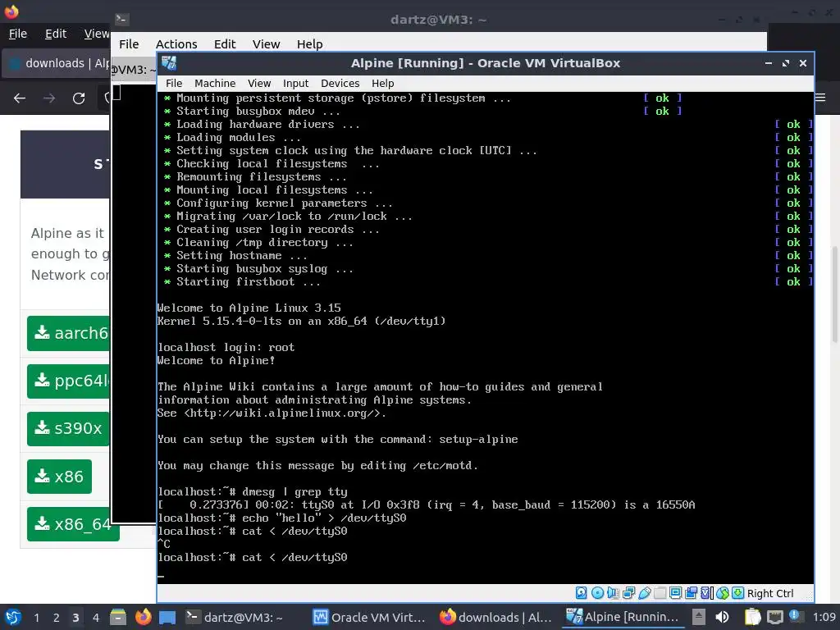This screenshot has height=630, width=840.
Task: Click the Alpine [Running] taskbar entry
Action: pyautogui.click(x=623, y=617)
